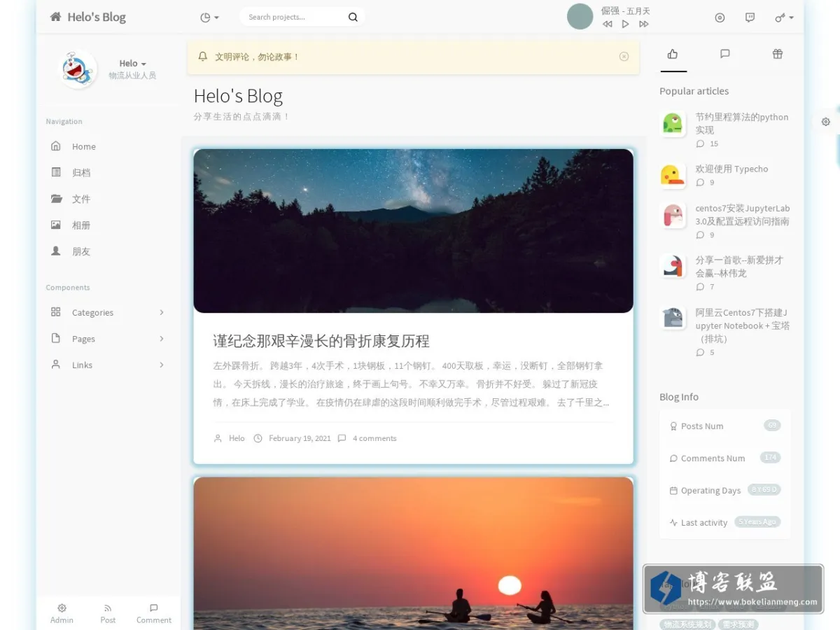Image resolution: width=840 pixels, height=630 pixels.
Task: Open the key login dropdown
Action: tap(784, 17)
